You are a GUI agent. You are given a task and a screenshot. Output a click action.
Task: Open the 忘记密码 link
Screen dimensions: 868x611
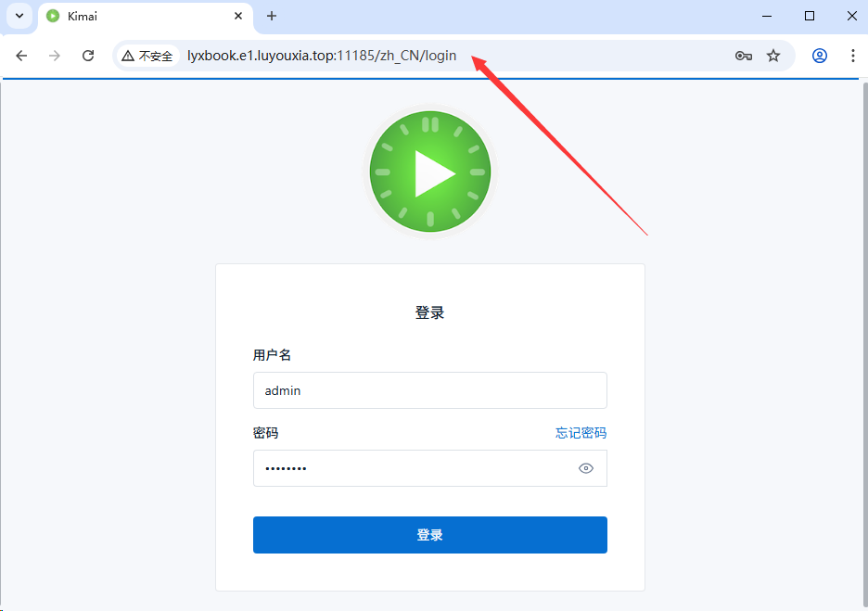(x=581, y=433)
